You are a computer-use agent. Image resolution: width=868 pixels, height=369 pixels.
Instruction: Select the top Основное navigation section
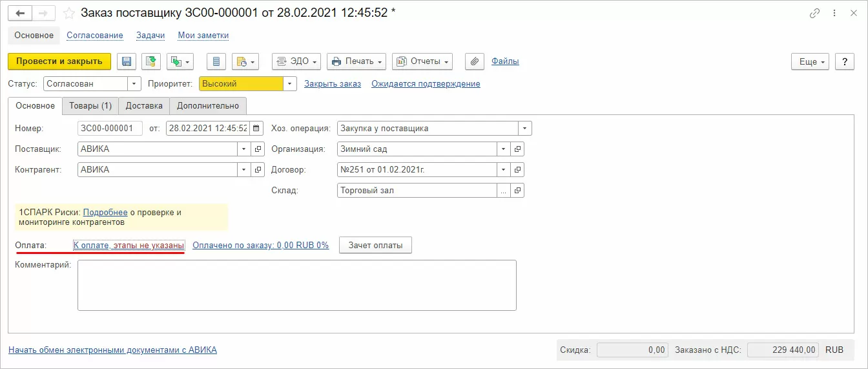pos(34,36)
